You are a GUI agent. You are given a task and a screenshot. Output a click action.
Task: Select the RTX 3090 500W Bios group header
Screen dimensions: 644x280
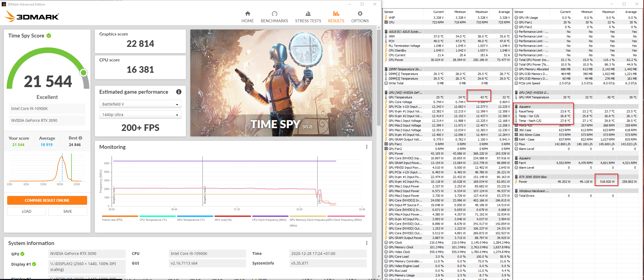coord(576,177)
